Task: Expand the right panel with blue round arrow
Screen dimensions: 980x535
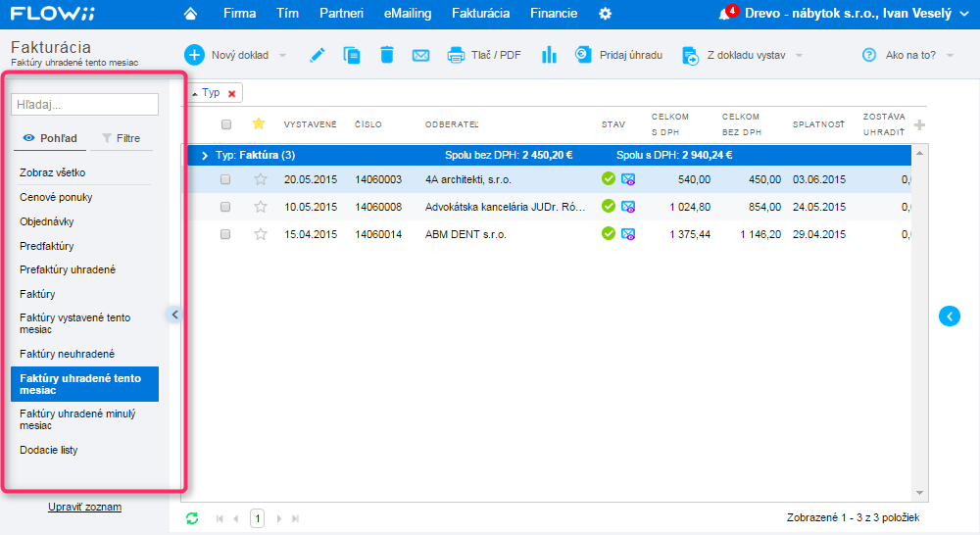Action: 950,316
